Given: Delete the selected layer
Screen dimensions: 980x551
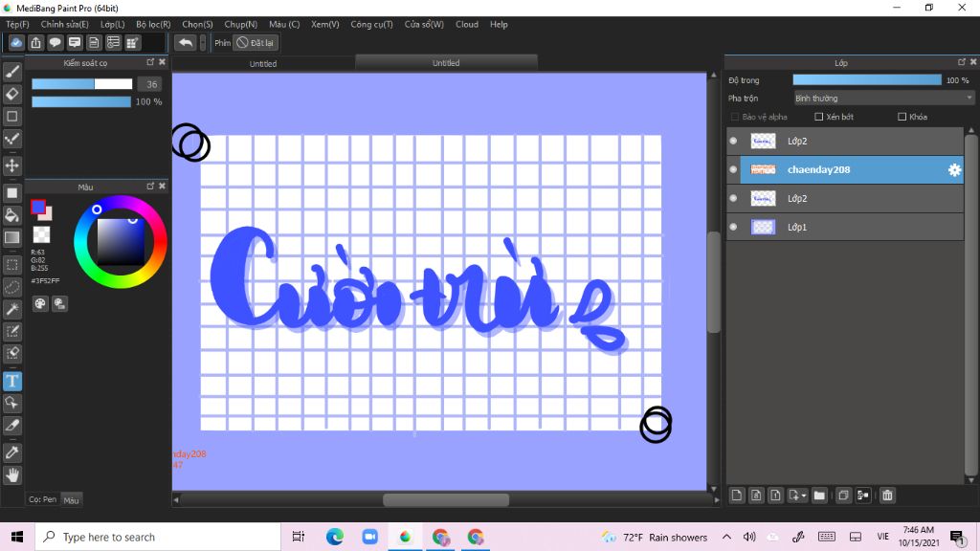Looking at the screenshot, I should coord(887,496).
